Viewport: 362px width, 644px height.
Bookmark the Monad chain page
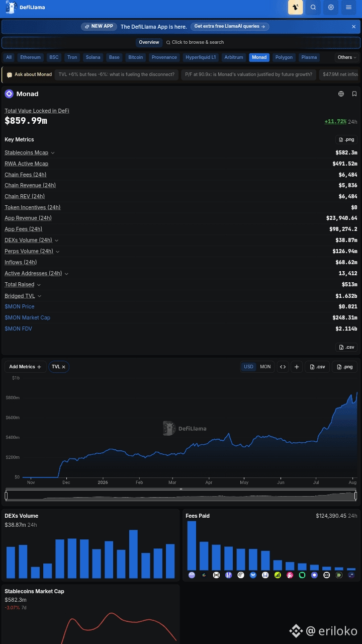(354, 94)
